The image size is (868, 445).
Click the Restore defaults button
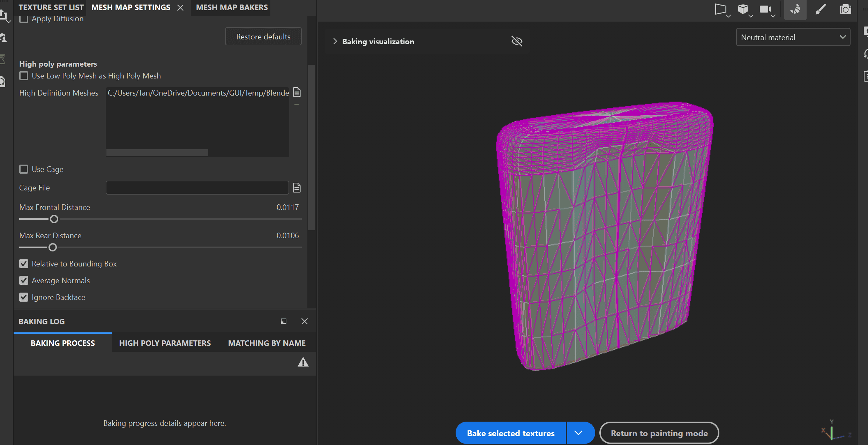[x=263, y=37]
